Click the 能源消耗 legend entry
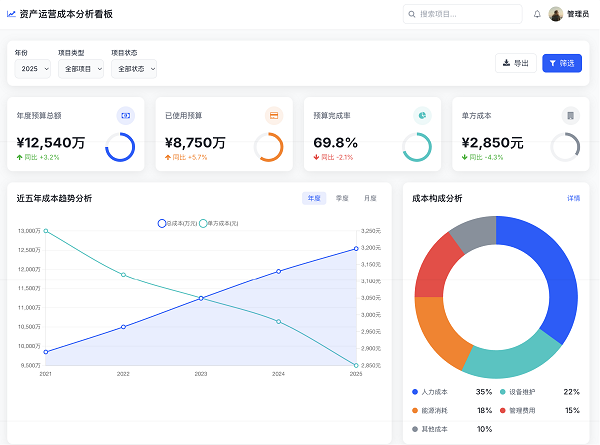This screenshot has width=600, height=445. (452, 411)
